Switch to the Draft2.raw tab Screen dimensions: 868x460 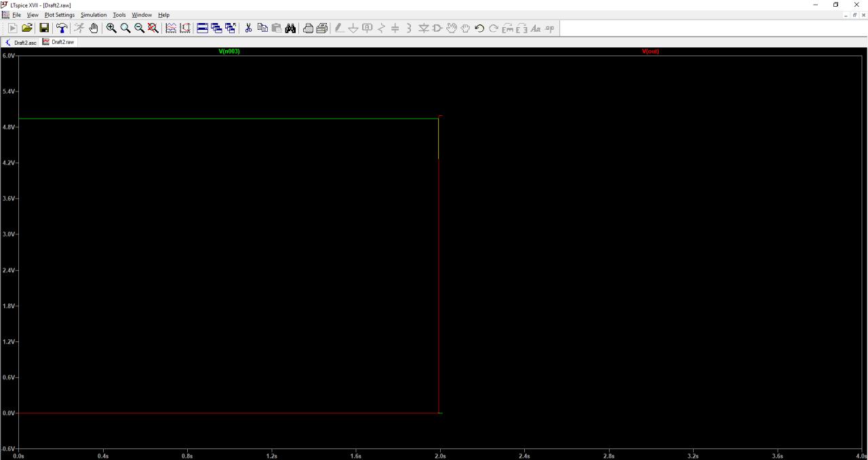[58, 42]
